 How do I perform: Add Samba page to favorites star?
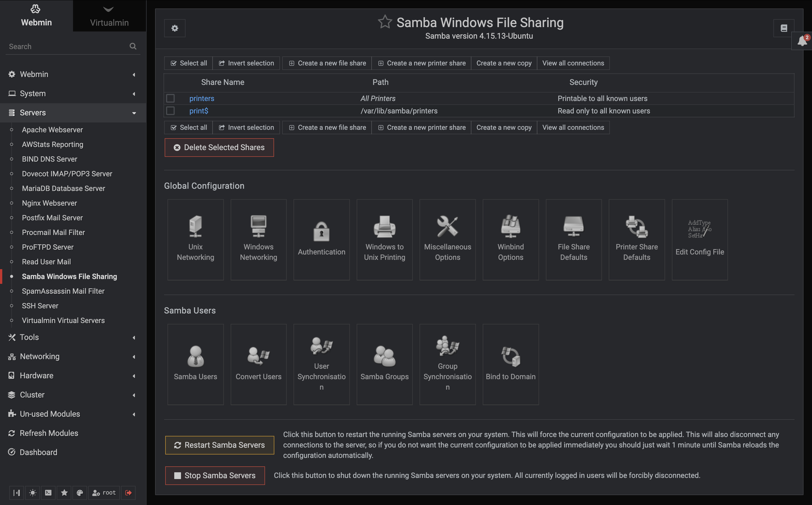(385, 22)
